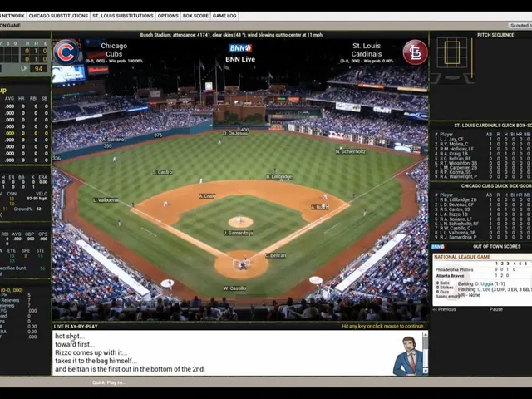This screenshot has width=532, height=399.
Task: Select batter C. Beltran's label at home plate
Action: (275, 255)
